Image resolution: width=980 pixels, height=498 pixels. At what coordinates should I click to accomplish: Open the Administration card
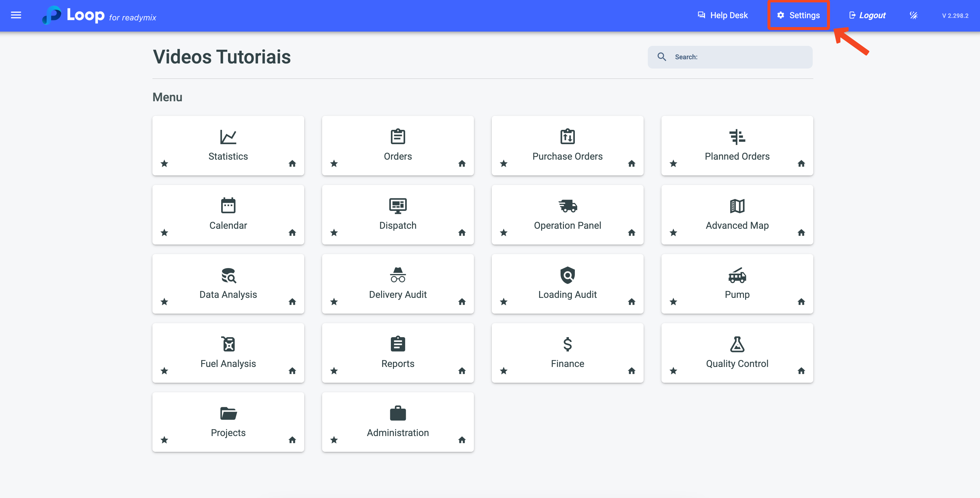click(397, 422)
